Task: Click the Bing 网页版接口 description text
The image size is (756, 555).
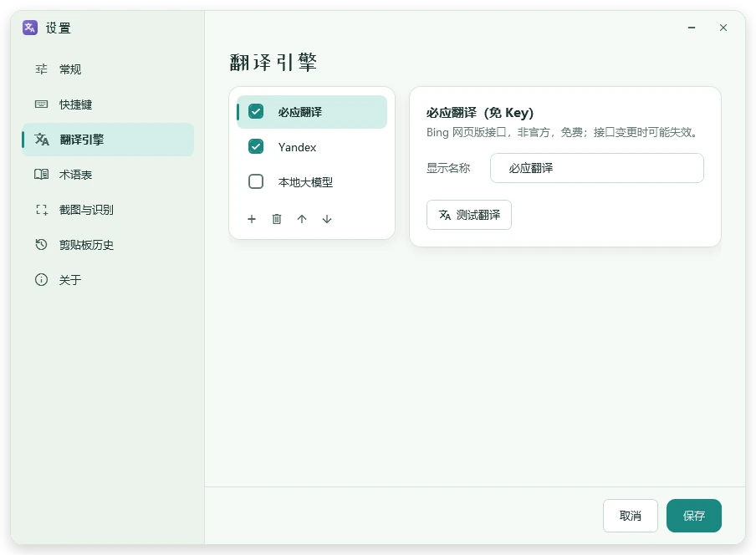Action: point(563,133)
